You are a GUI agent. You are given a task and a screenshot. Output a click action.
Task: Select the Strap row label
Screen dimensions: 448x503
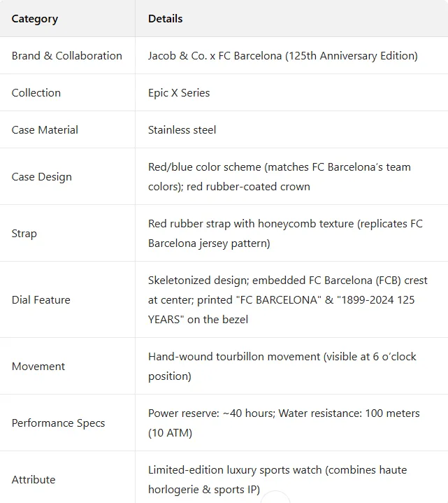pos(24,234)
